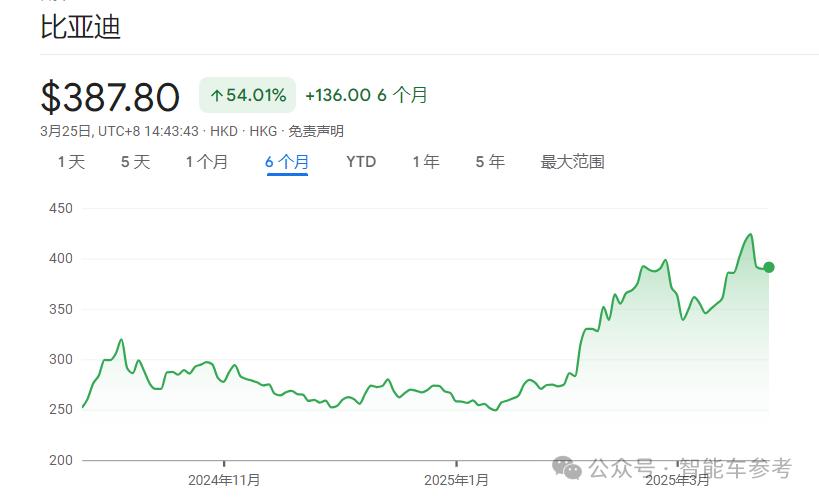Click the 2025年1月 axis marker

point(456,480)
